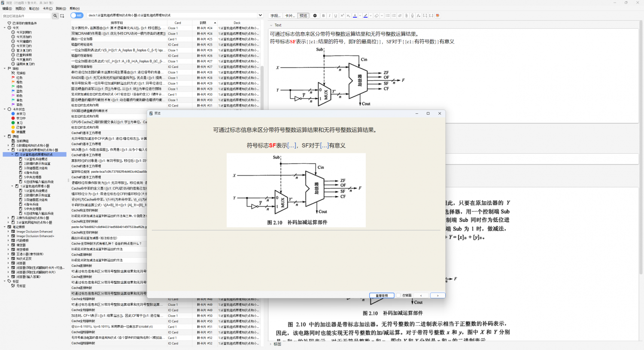
Task: Select the purple flag filter in sidebar
Action: pyautogui.click(x=13, y=105)
